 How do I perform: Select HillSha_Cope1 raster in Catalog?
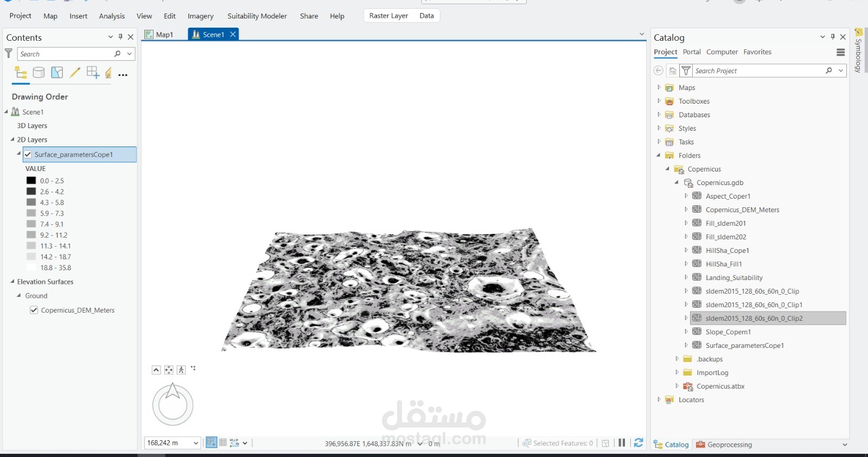727,250
